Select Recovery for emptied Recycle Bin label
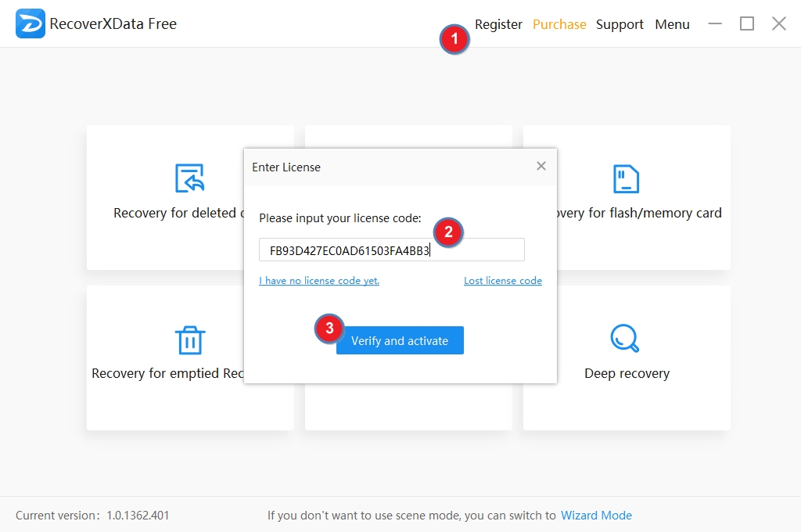This screenshot has height=532, width=801. 167,373
